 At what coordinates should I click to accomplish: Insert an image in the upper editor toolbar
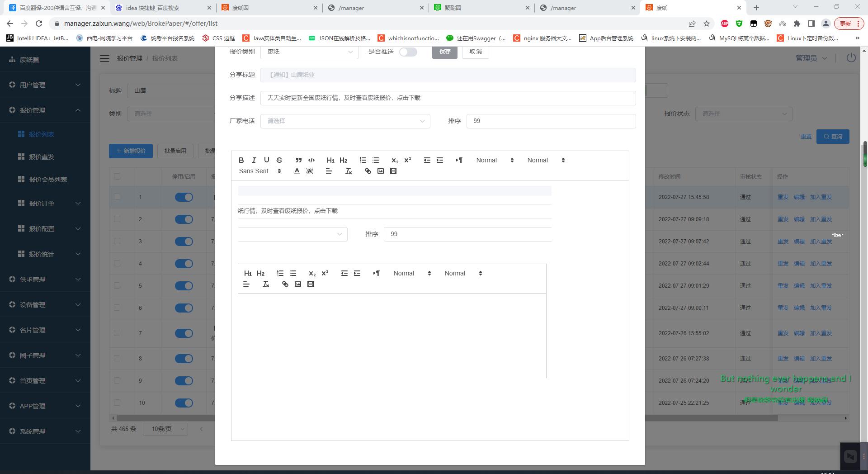pyautogui.click(x=381, y=171)
